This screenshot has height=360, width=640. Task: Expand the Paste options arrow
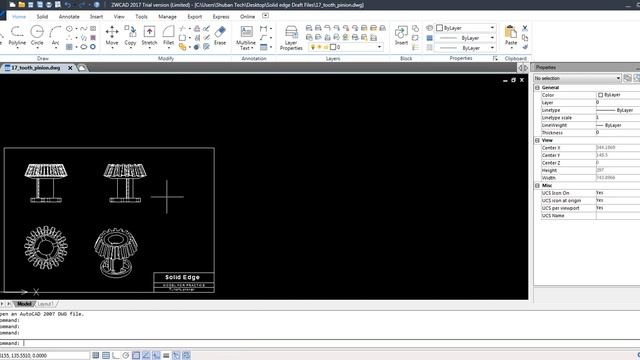click(x=511, y=48)
